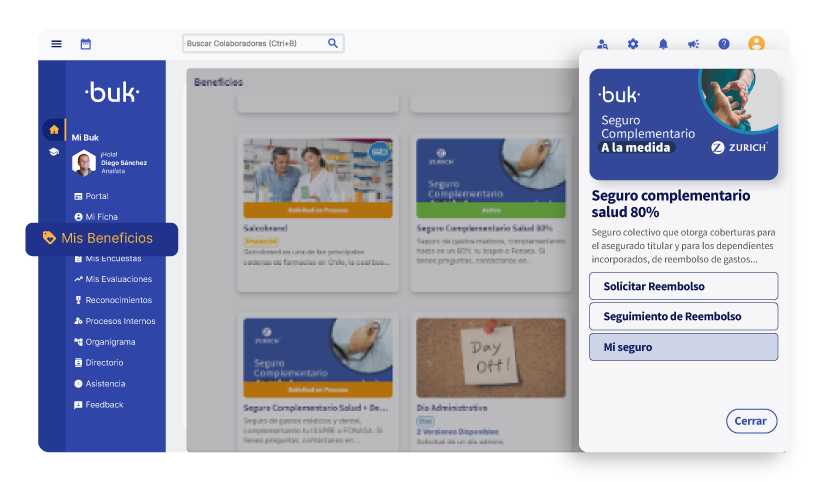Image resolution: width=824 pixels, height=482 pixels.
Task: Click the Día Administrativo card title
Action: coord(452,408)
